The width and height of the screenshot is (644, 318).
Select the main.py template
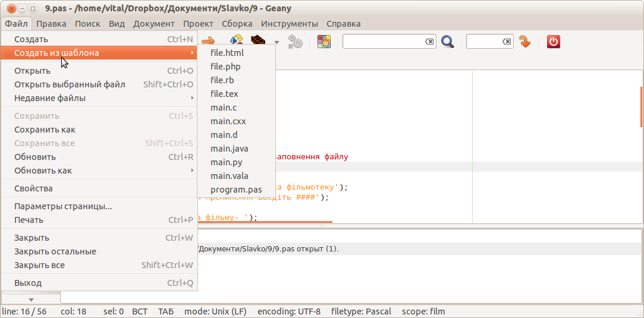[x=236, y=162]
